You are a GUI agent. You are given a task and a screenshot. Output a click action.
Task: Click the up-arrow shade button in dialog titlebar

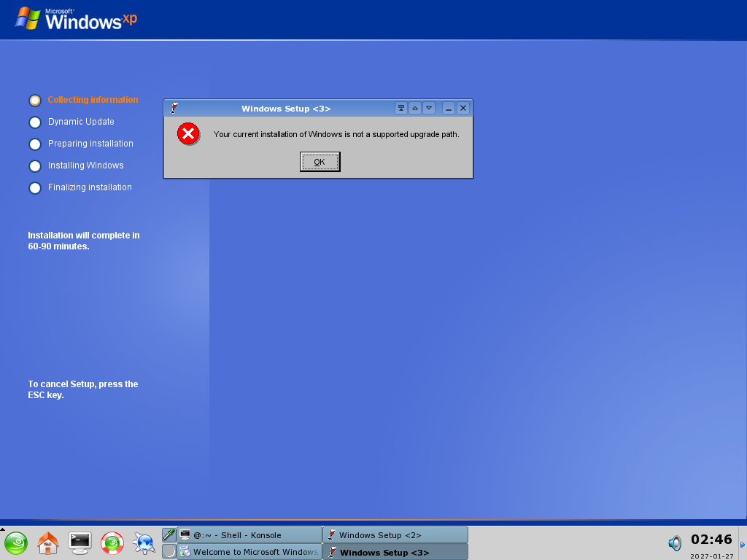click(x=415, y=108)
